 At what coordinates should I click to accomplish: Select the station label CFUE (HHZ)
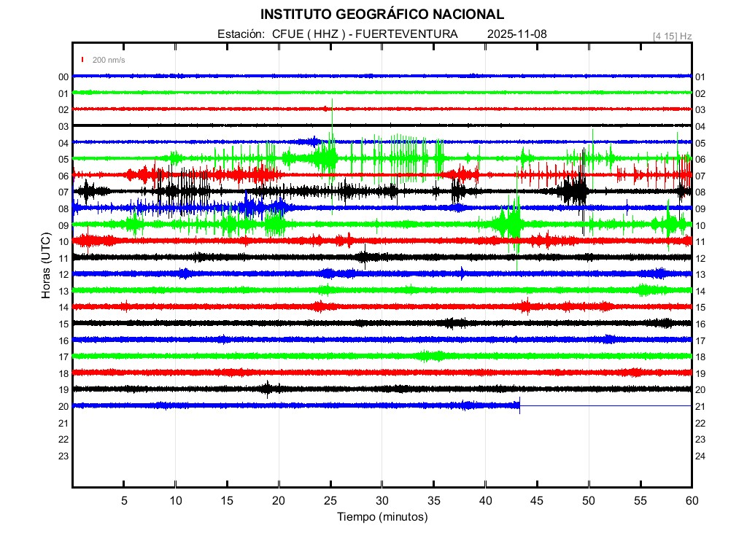[x=303, y=34]
